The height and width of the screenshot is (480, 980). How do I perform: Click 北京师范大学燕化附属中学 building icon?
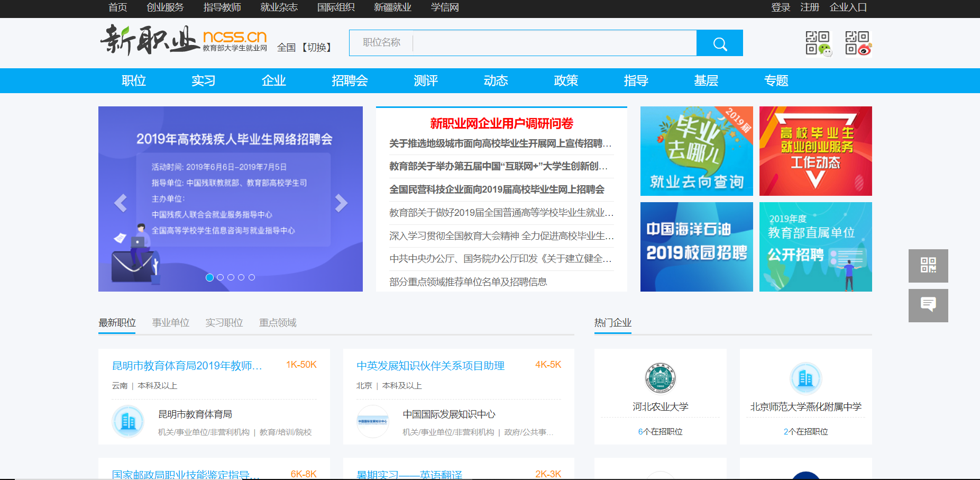[805, 378]
